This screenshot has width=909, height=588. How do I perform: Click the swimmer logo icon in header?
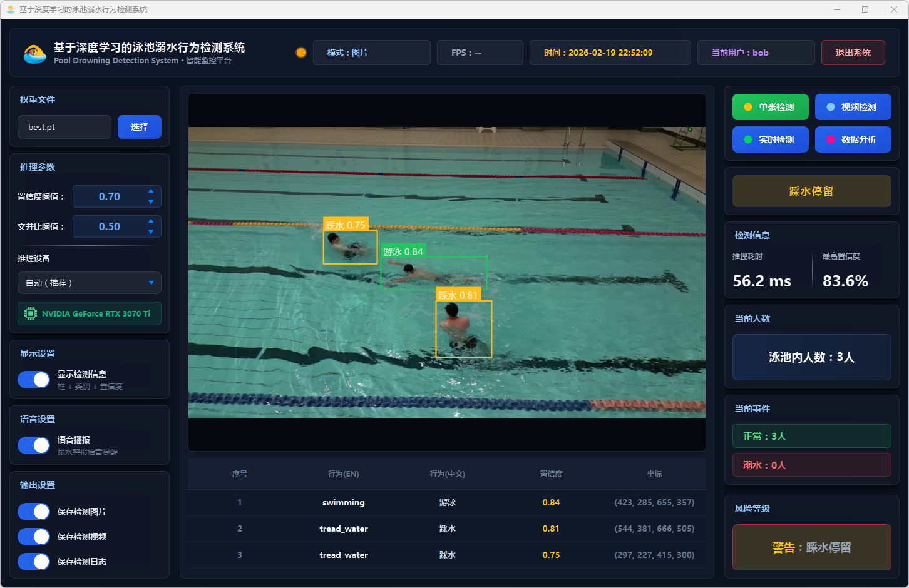tap(34, 53)
